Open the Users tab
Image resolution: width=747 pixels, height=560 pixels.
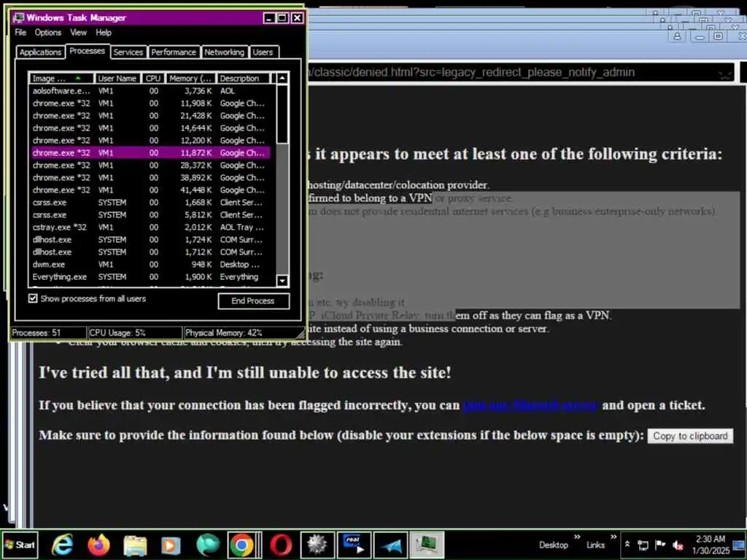263,52
